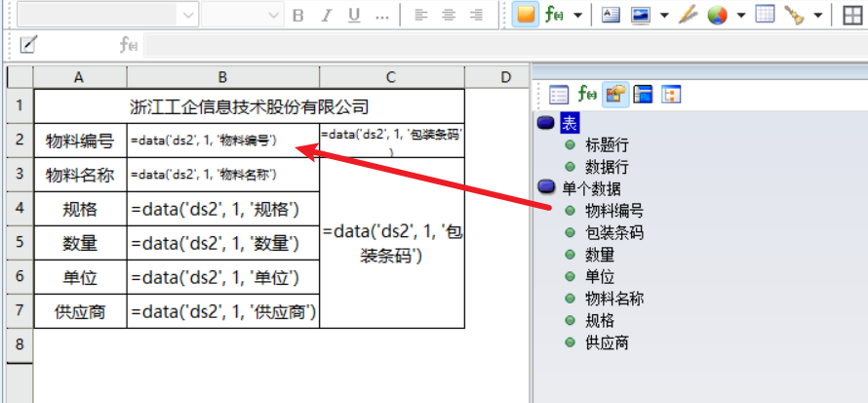Click the blue layout icon in right panel
The width and height of the screenshot is (868, 403).
(643, 94)
